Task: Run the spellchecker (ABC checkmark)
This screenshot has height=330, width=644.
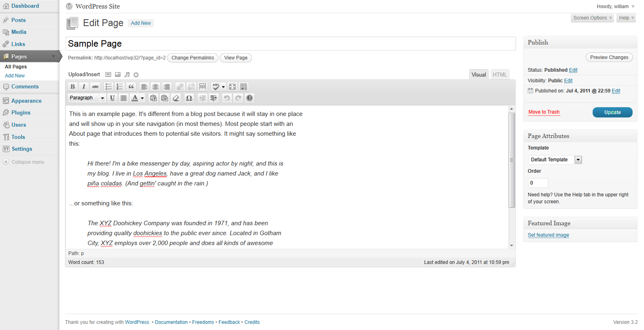Action: tap(216, 86)
